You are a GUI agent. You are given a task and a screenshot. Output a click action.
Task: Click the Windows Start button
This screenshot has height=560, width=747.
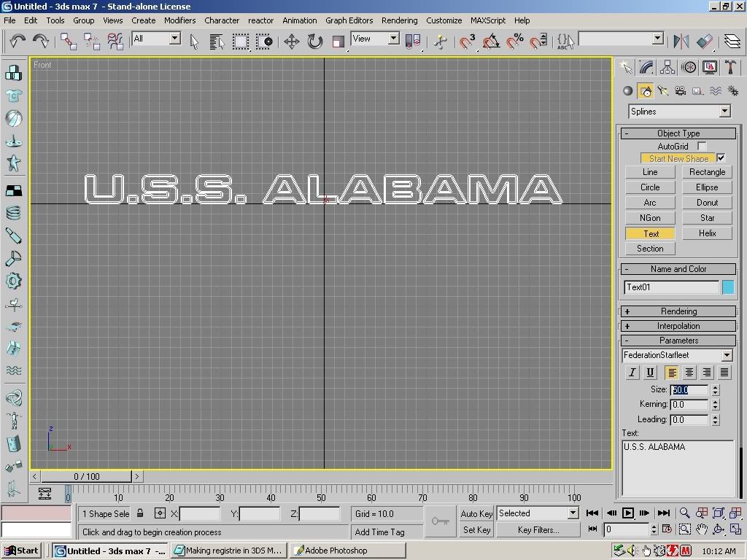21,551
